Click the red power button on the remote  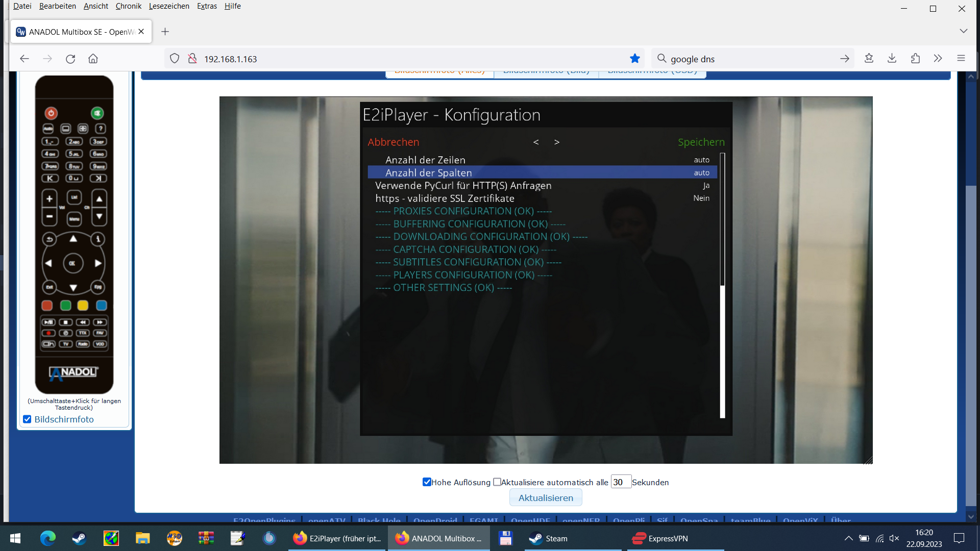(x=51, y=113)
